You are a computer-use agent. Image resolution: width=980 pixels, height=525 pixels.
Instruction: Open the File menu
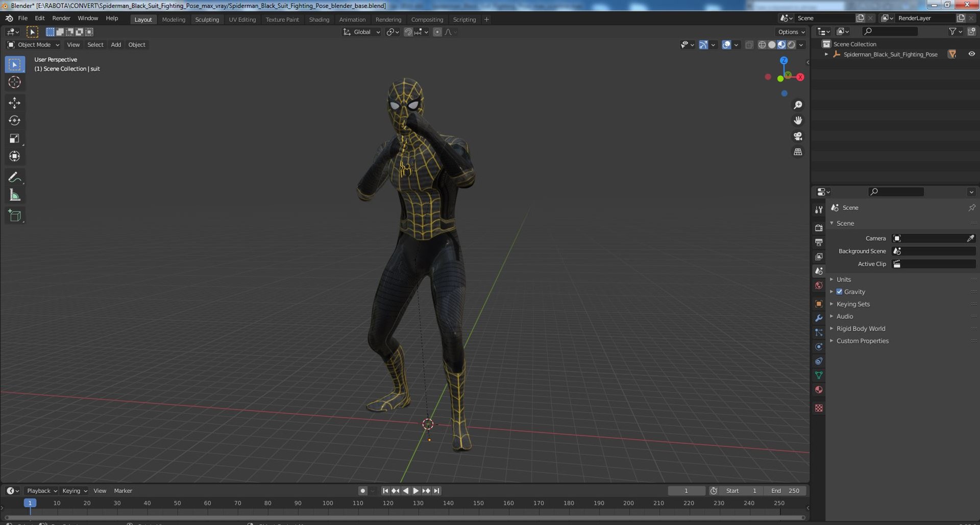pyautogui.click(x=22, y=18)
